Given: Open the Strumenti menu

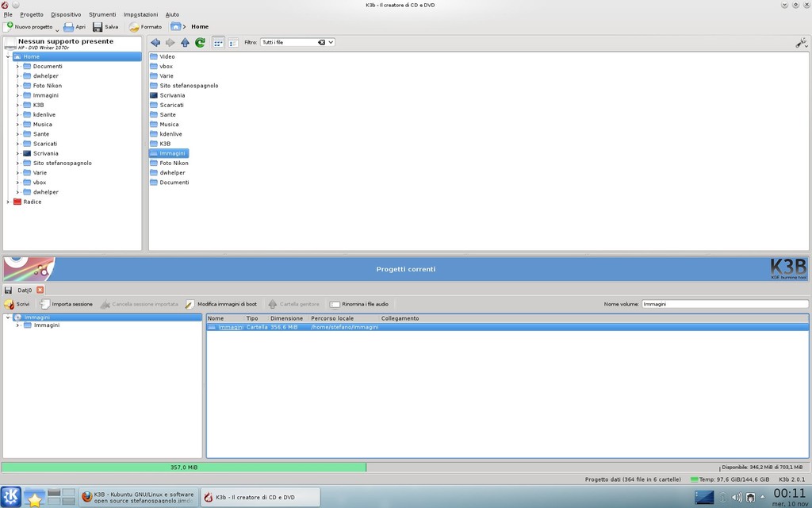Looking at the screenshot, I should [104, 13].
